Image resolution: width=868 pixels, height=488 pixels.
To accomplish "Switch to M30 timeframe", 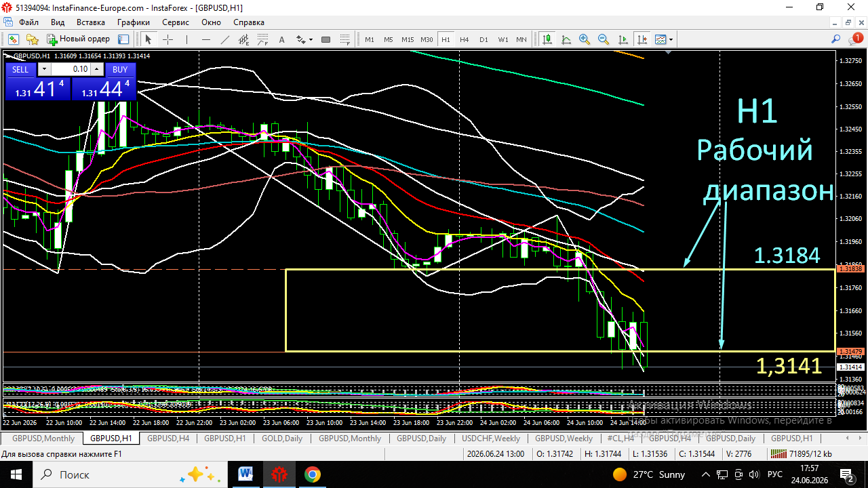I will 427,39.
